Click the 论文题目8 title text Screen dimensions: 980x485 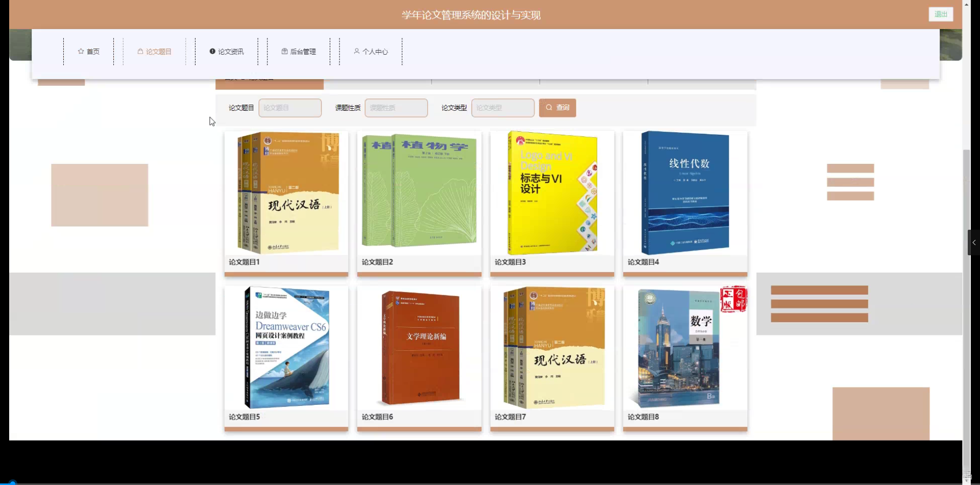click(x=643, y=417)
